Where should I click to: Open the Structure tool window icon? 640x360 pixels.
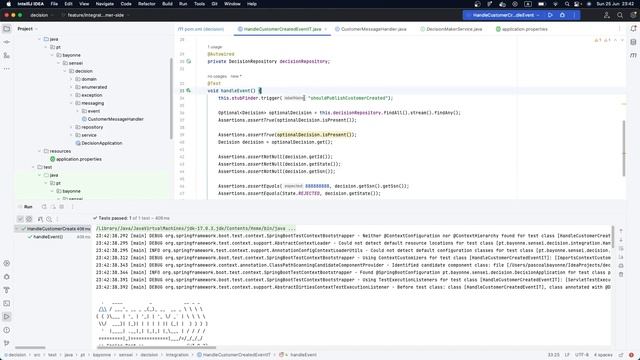[x=7, y=55]
